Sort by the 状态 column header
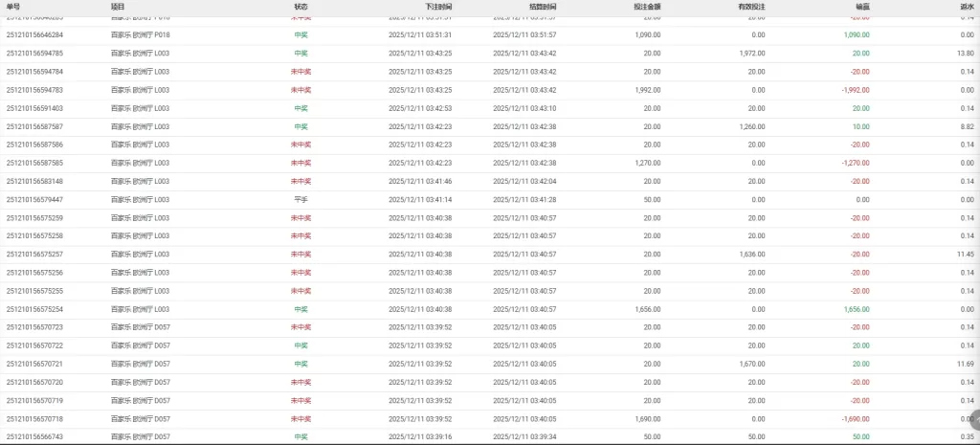 301,6
